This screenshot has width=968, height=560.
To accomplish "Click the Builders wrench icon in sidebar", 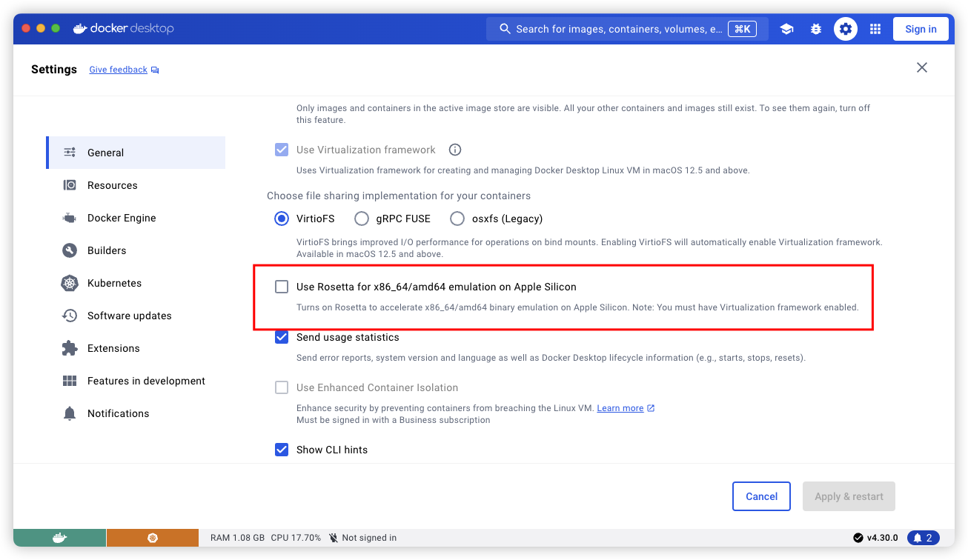I will click(x=70, y=250).
